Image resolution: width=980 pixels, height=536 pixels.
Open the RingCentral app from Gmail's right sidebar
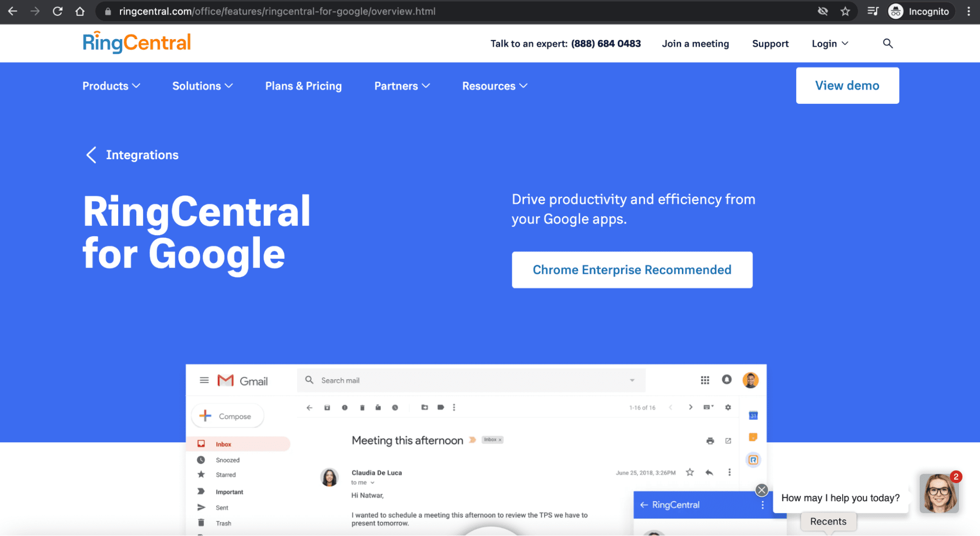pyautogui.click(x=753, y=460)
